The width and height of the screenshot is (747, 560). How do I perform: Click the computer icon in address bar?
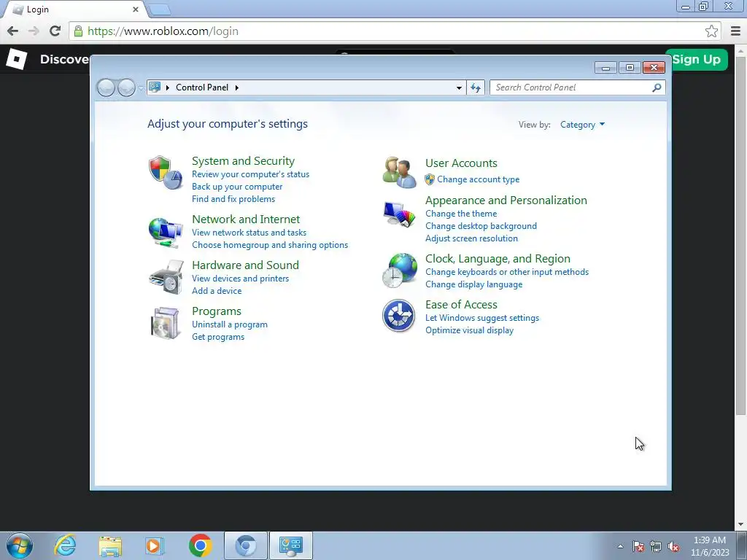pyautogui.click(x=155, y=87)
